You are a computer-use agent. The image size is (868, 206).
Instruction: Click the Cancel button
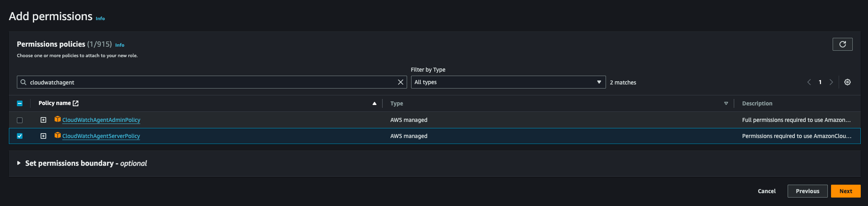coord(767,191)
